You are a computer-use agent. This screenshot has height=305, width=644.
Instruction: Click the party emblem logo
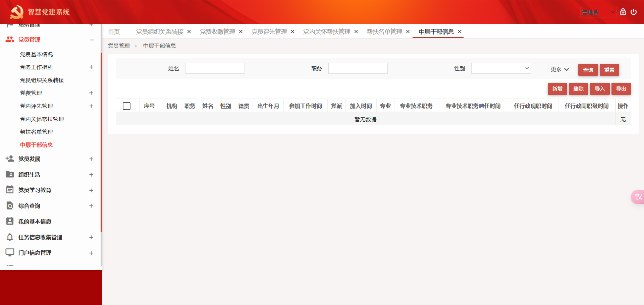pyautogui.click(x=16, y=12)
